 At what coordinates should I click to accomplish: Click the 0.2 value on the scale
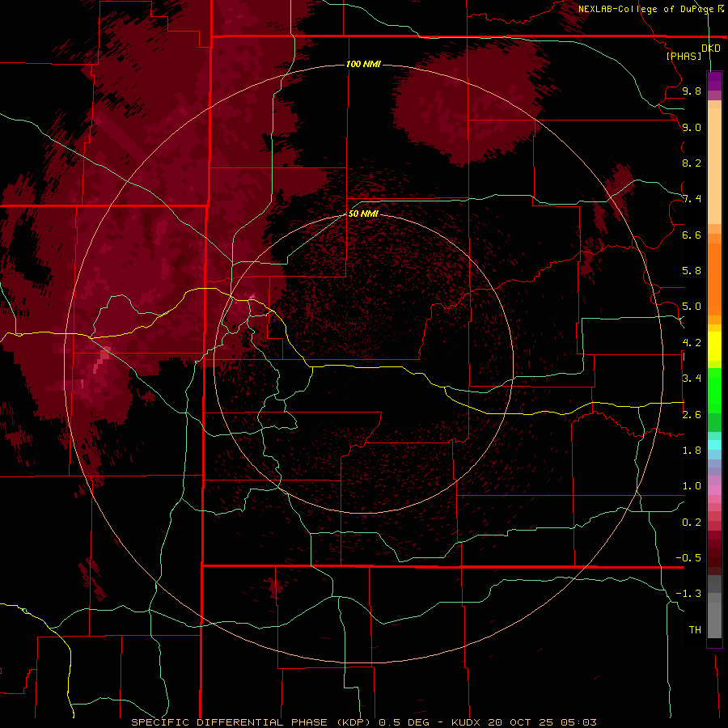(x=692, y=522)
